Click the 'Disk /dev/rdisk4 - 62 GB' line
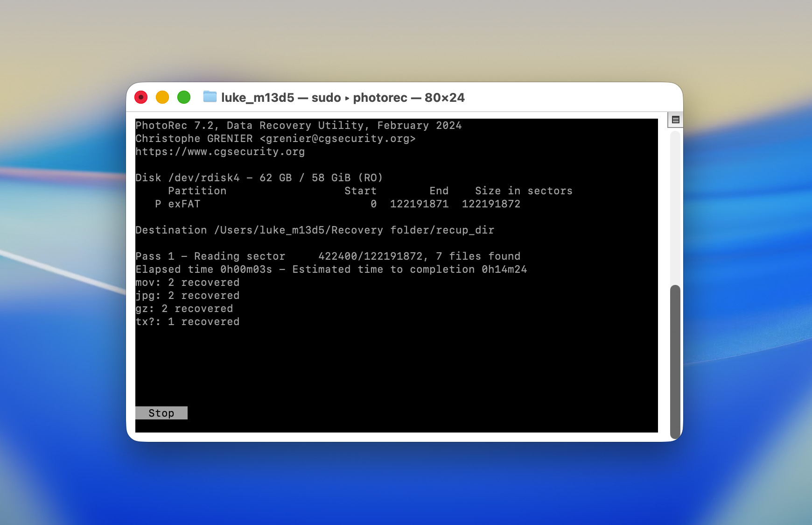This screenshot has width=812, height=525. coord(259,177)
